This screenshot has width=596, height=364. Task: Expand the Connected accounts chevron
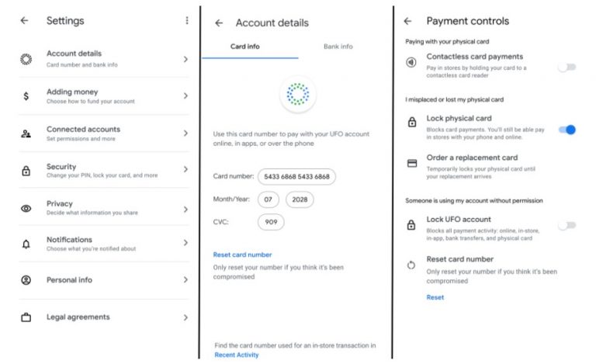[185, 133]
